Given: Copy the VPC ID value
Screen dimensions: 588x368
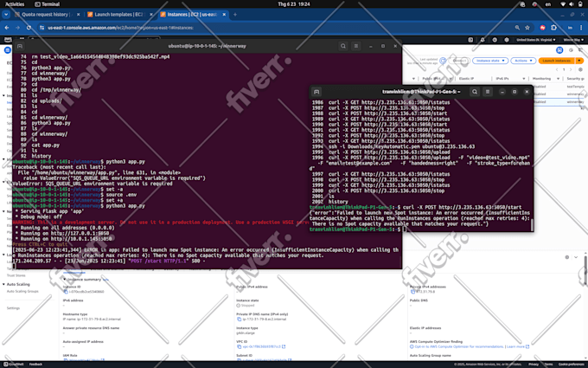Looking at the screenshot, I should click(x=239, y=346).
